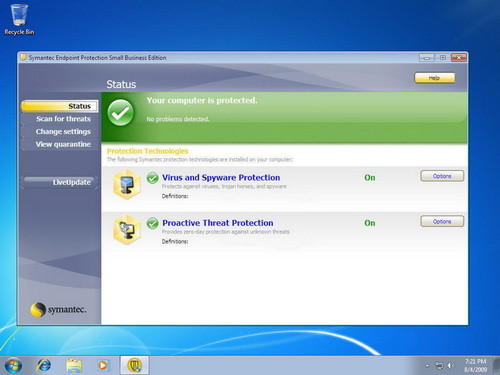Click Definitions label under Proactive Threat
This screenshot has width=500, height=375.
click(x=175, y=241)
